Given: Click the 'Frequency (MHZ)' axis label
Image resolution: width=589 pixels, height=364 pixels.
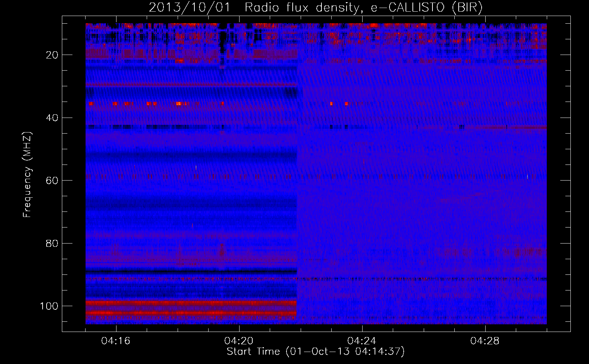Looking at the screenshot, I should pyautogui.click(x=28, y=175).
